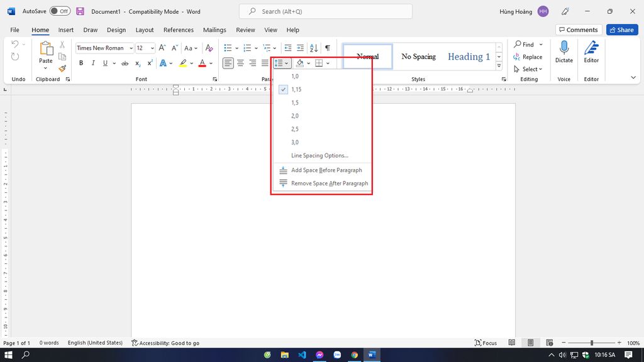The image size is (644, 362).
Task: Show paragraph marks (pilcrow)
Action: click(327, 48)
